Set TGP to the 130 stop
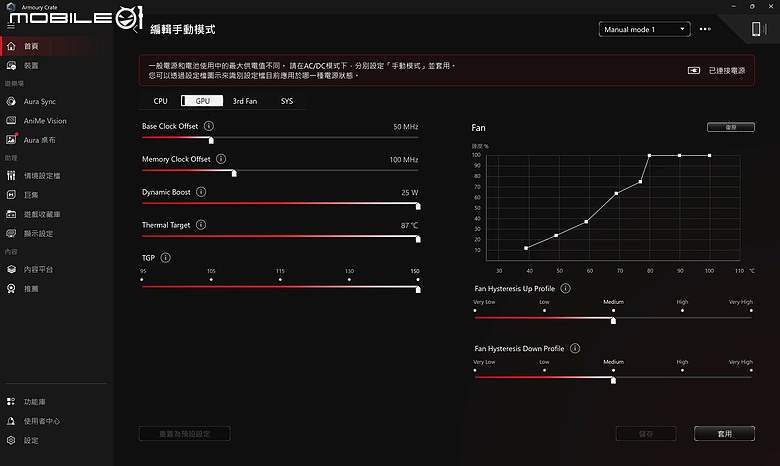Image resolution: width=780 pixels, height=466 pixels. pyautogui.click(x=349, y=280)
